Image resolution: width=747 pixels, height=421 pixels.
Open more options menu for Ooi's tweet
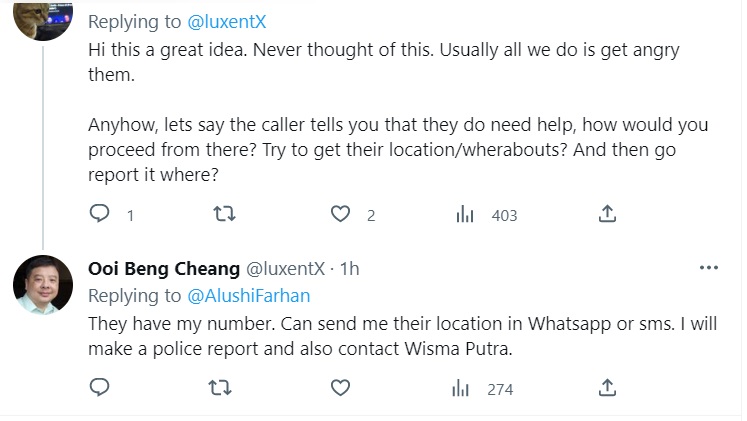pyautogui.click(x=708, y=268)
